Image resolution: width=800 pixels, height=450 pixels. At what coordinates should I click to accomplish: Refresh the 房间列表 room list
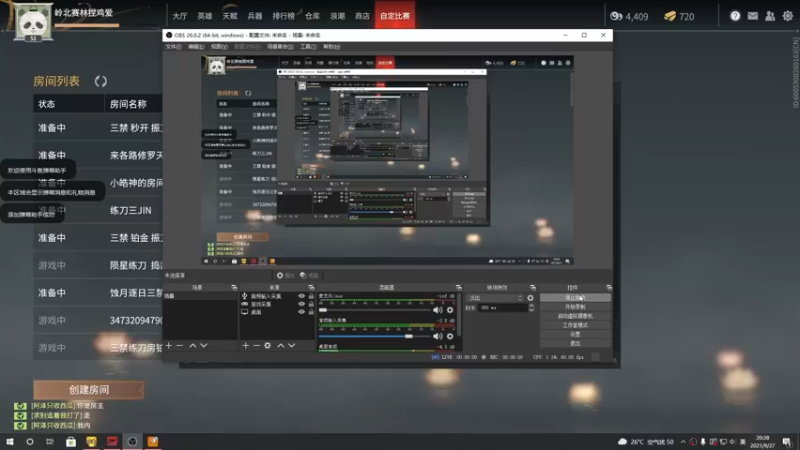pyautogui.click(x=101, y=81)
